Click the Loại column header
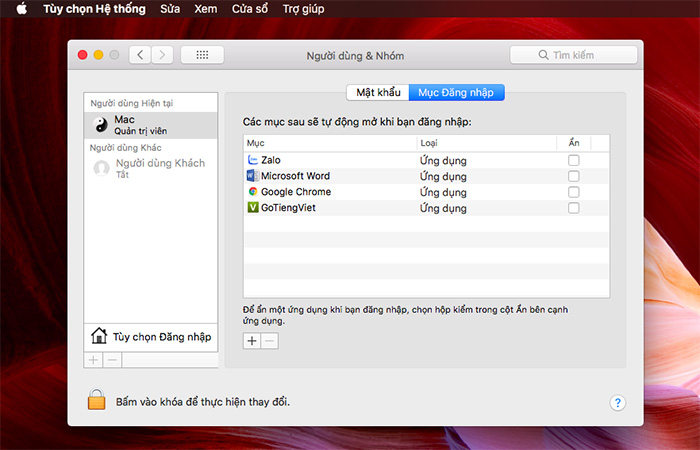Viewport: 700px width, 450px height. tap(487, 143)
